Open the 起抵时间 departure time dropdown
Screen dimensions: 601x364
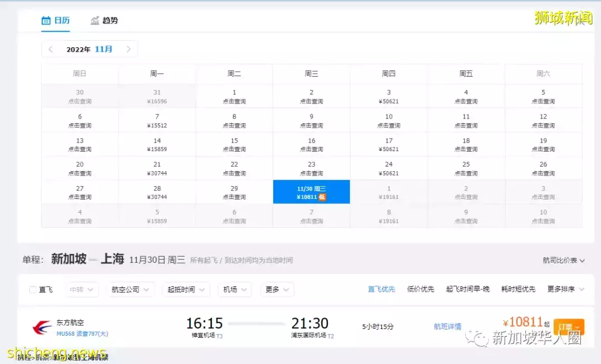point(186,290)
